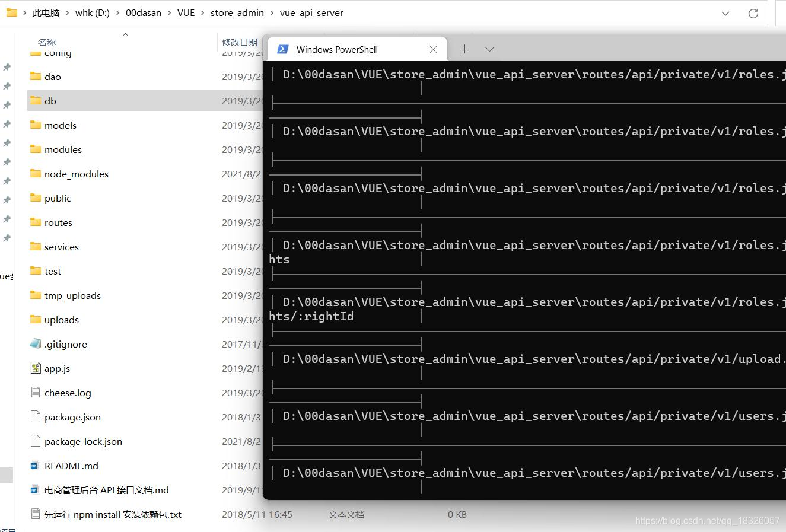This screenshot has height=532, width=786.
Task: Click the services folder icon
Action: click(36, 246)
